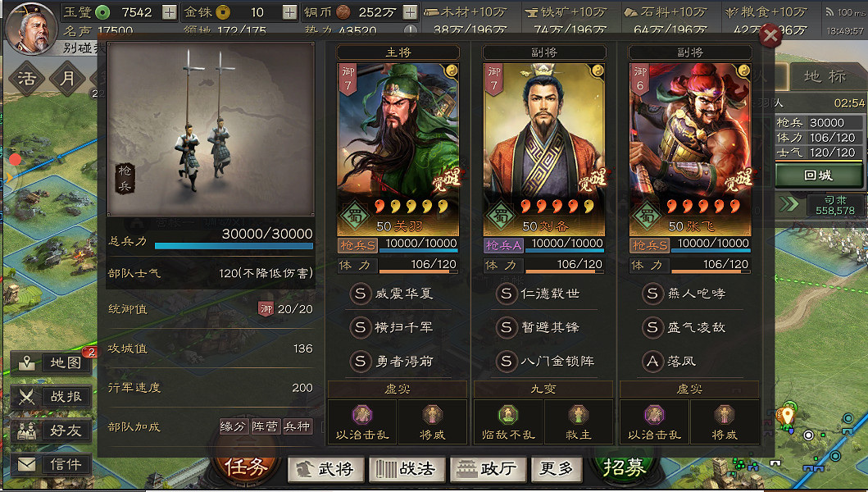Click the plus icon beside 玉璧 7542
Image resolution: width=868 pixels, height=492 pixels.
(x=170, y=12)
